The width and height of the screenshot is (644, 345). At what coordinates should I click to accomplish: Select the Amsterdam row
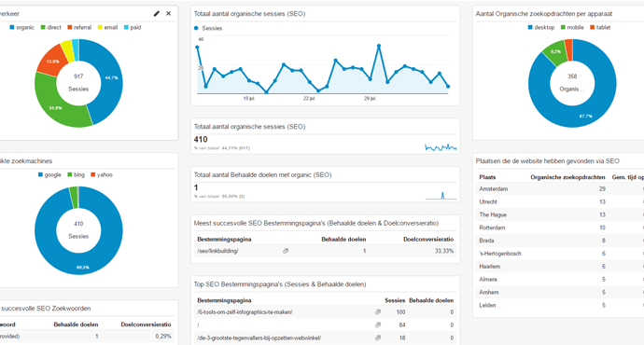[x=560, y=188]
